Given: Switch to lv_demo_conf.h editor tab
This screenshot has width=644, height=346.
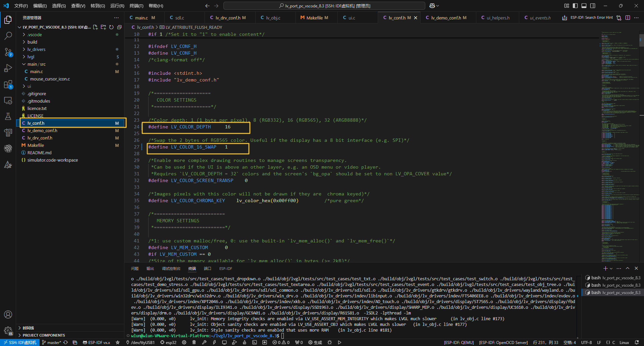Looking at the screenshot, I should 446,18.
